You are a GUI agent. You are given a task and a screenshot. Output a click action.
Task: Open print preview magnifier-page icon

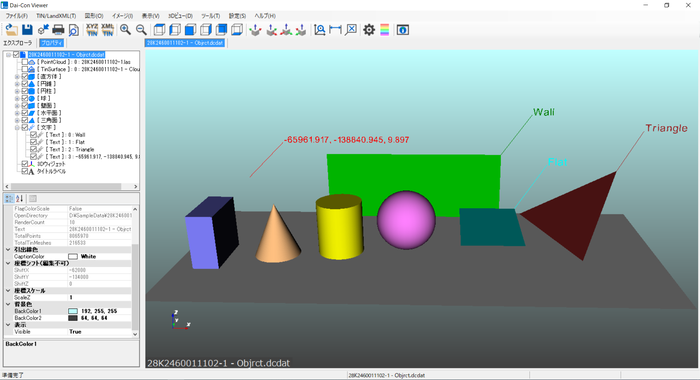coord(74,30)
